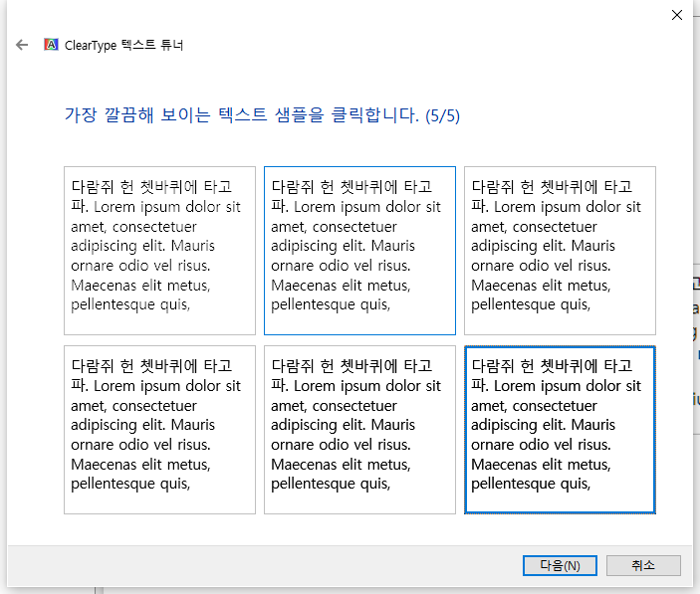
Task: Click the ClearType Text Tuner app icon
Action: coord(51,45)
